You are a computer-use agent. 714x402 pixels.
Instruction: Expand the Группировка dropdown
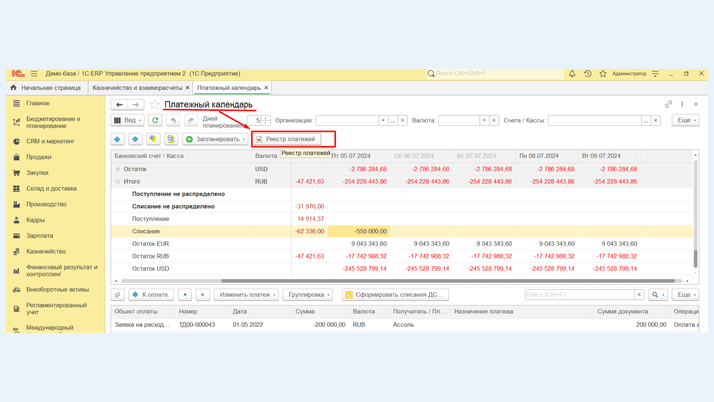click(308, 295)
